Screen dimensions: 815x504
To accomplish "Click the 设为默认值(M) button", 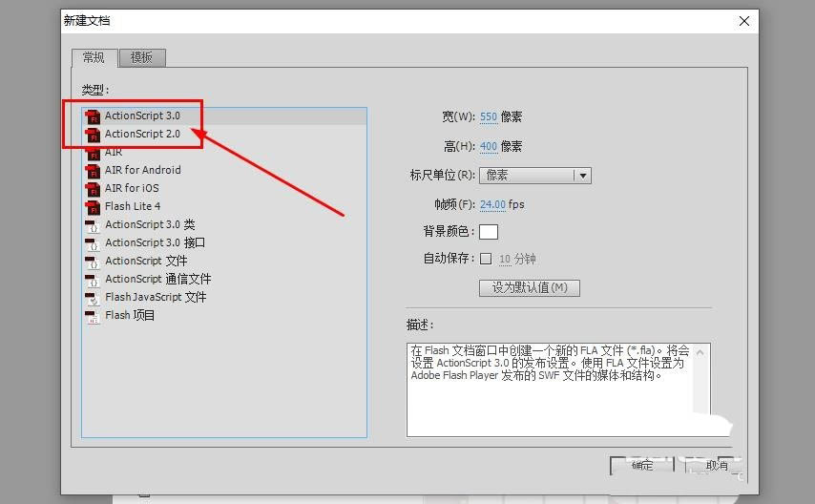I will tap(529, 287).
